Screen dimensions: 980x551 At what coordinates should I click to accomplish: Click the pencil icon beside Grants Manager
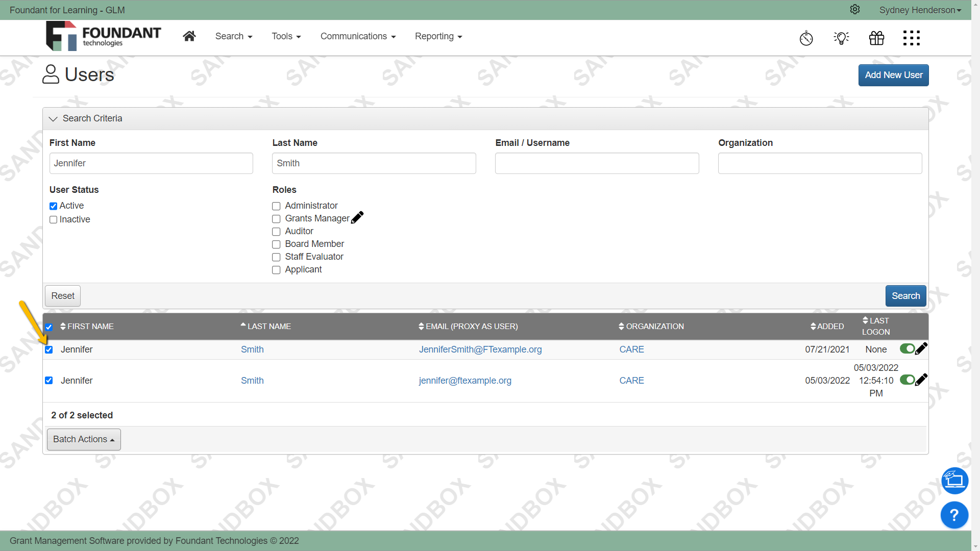point(357,218)
